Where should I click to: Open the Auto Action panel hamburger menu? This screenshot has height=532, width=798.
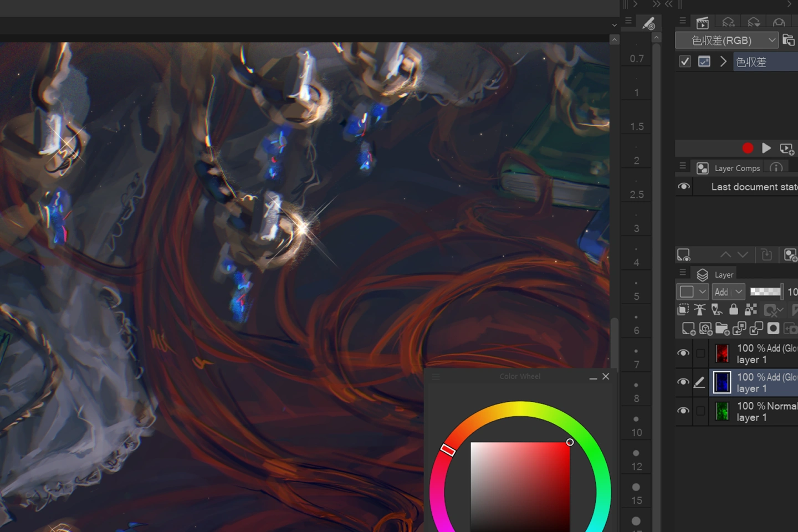tap(683, 21)
